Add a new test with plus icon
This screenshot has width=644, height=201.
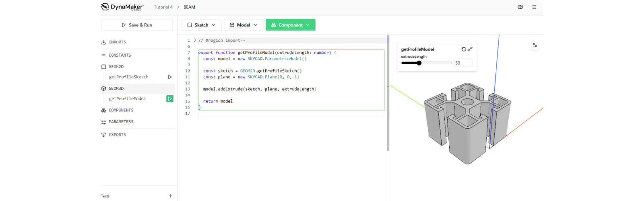coord(170,196)
